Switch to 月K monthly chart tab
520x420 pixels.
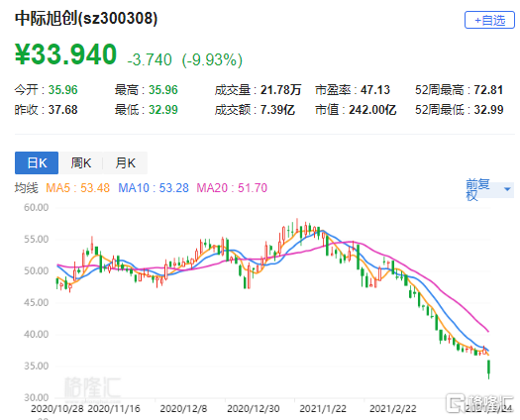pos(125,162)
